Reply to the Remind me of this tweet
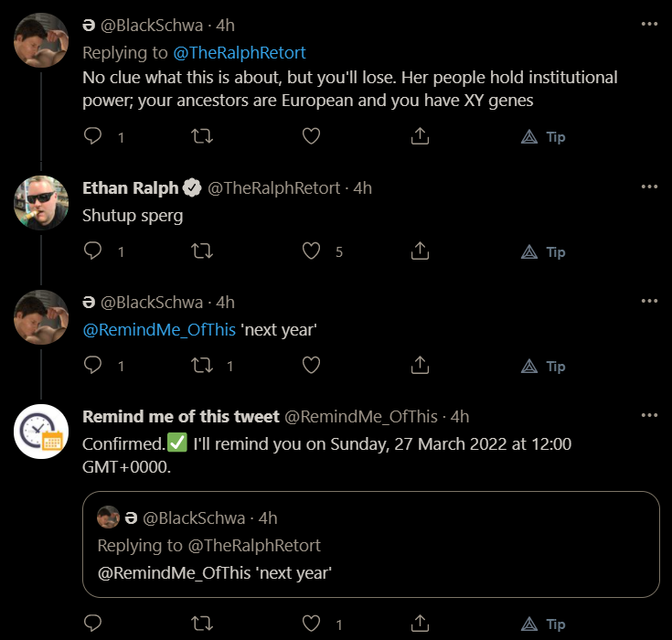The width and height of the screenshot is (672, 640). click(92, 624)
